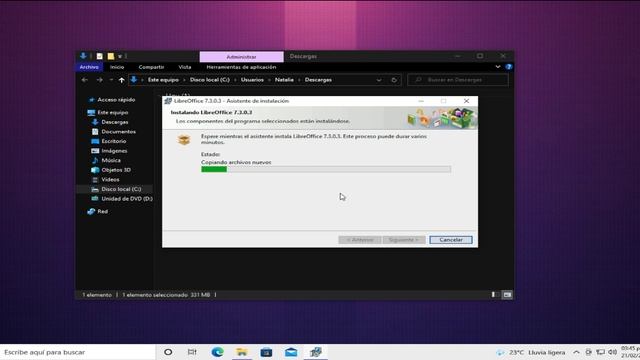Switch to the Compartir ribbon tab
Viewport: 640px width, 360px height.
[x=151, y=67]
